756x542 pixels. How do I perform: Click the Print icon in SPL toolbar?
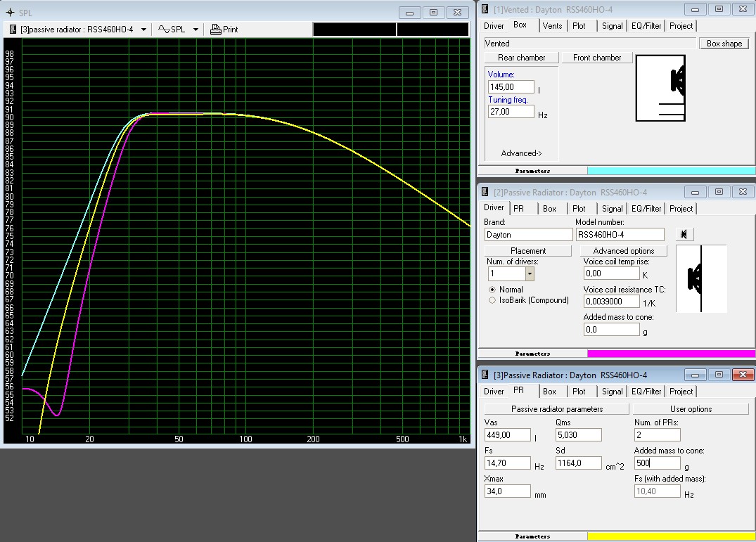pos(216,30)
